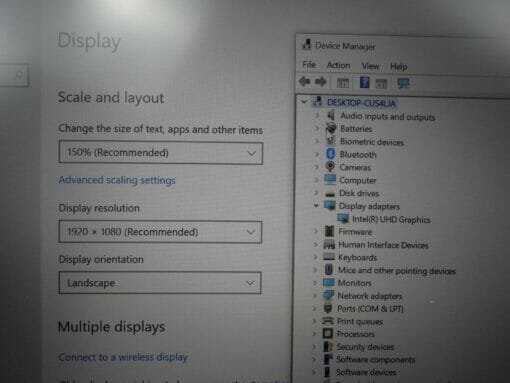Open the Properties toolbar icon in Device Manager

click(x=343, y=83)
